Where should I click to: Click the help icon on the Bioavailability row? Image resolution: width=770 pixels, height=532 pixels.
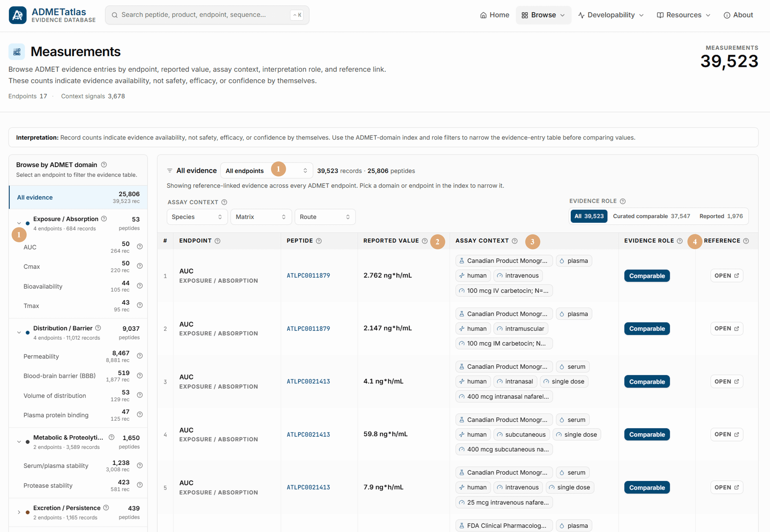tap(140, 286)
